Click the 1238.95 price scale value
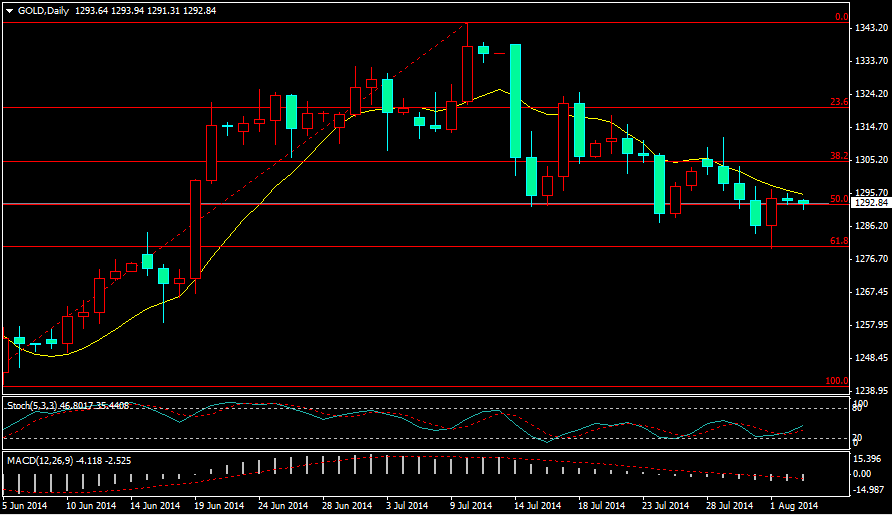Screen dimensions: 892x515 pos(872,390)
